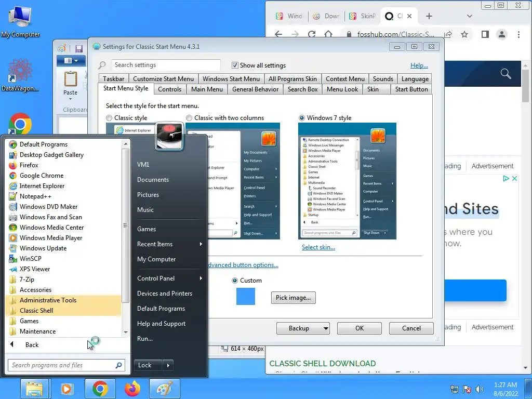This screenshot has height=399, width=532.
Task: Open the Context Menu tab
Action: 345,79
